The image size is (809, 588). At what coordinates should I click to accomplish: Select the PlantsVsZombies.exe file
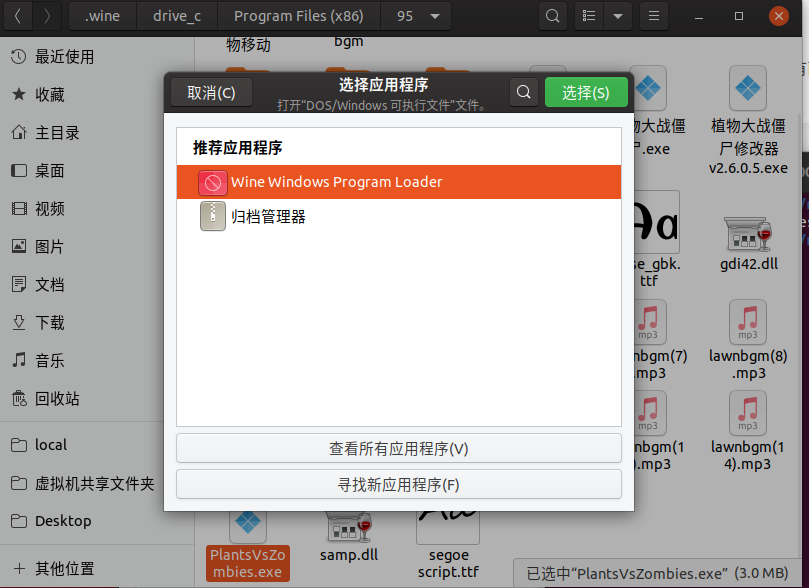coord(248,547)
